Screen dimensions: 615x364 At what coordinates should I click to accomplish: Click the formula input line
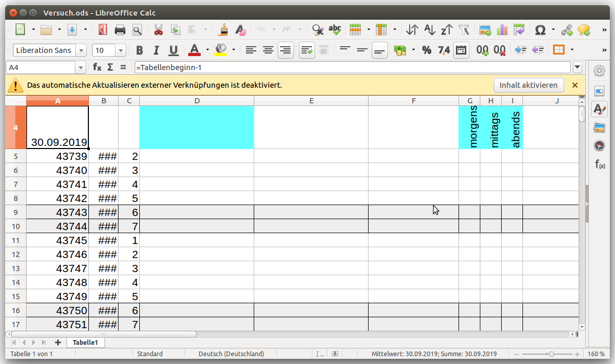tap(352, 68)
